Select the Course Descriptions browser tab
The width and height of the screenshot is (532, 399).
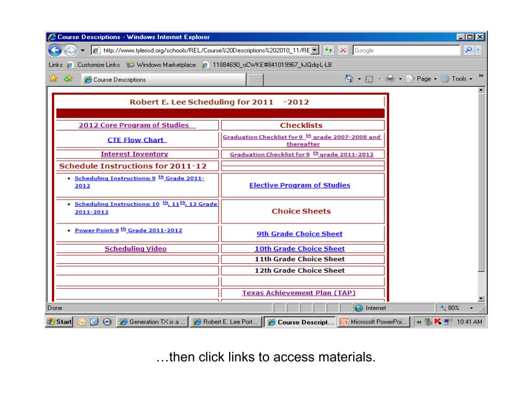[164, 79]
